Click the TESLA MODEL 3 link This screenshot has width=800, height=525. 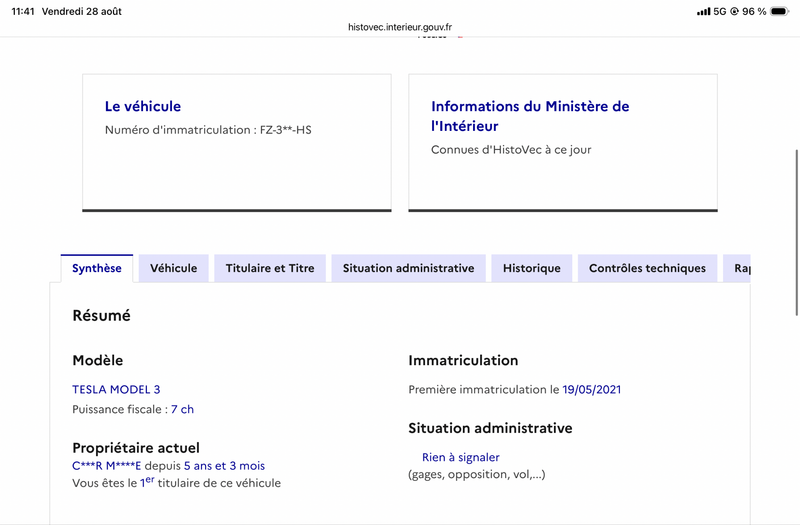(116, 389)
